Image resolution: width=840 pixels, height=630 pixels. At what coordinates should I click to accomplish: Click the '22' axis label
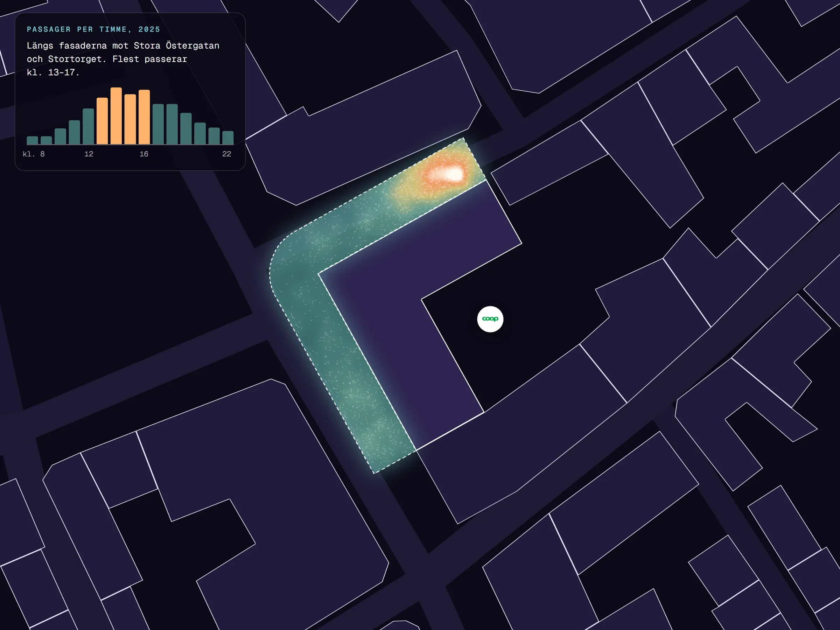click(227, 154)
